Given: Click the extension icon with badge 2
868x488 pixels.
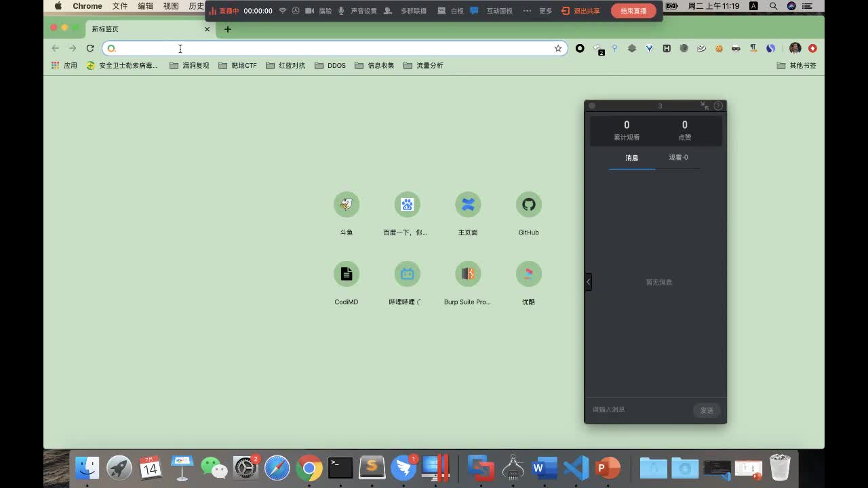Looking at the screenshot, I should point(598,49).
